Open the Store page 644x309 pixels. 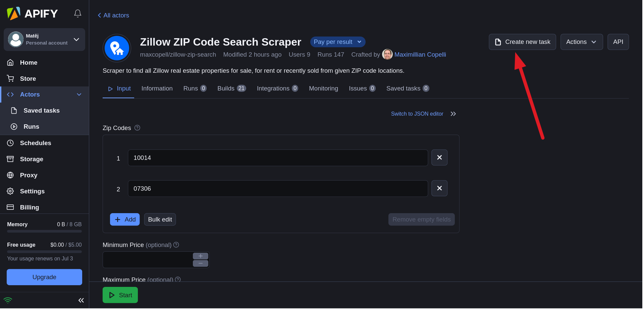pos(44,79)
